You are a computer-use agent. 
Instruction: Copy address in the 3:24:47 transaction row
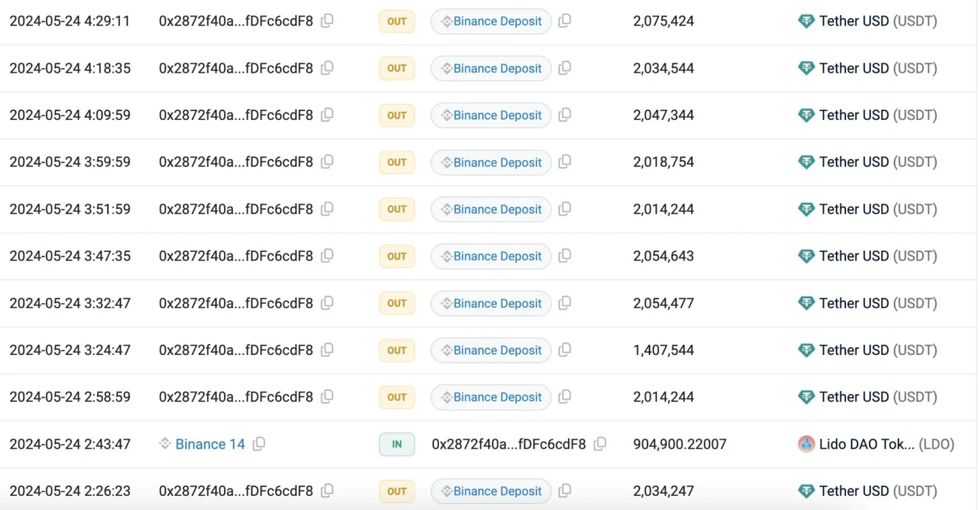[x=327, y=350]
